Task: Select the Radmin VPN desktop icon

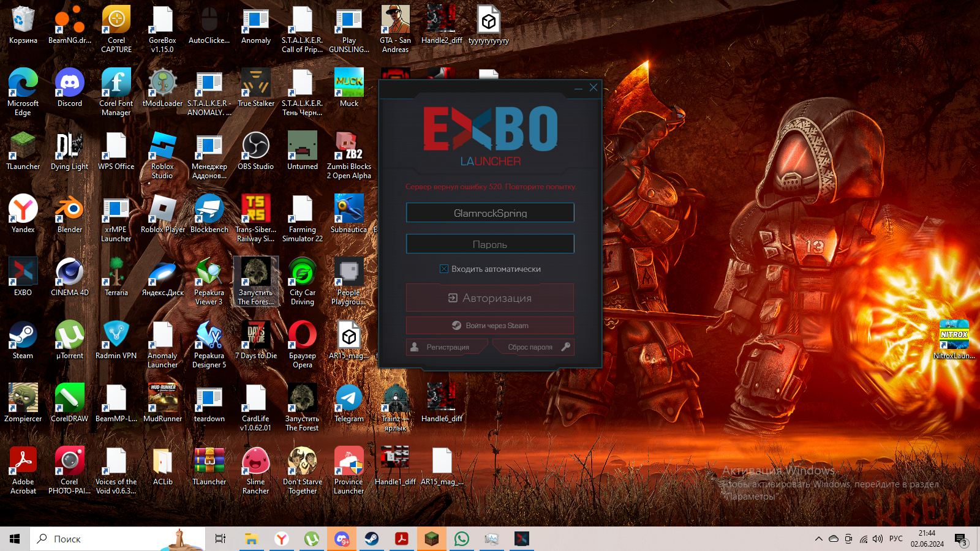Action: tap(116, 341)
